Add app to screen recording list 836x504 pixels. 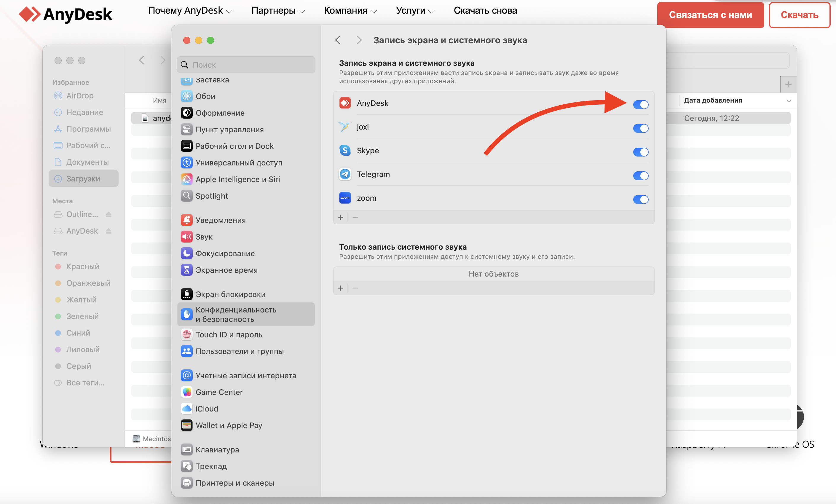[x=340, y=217]
